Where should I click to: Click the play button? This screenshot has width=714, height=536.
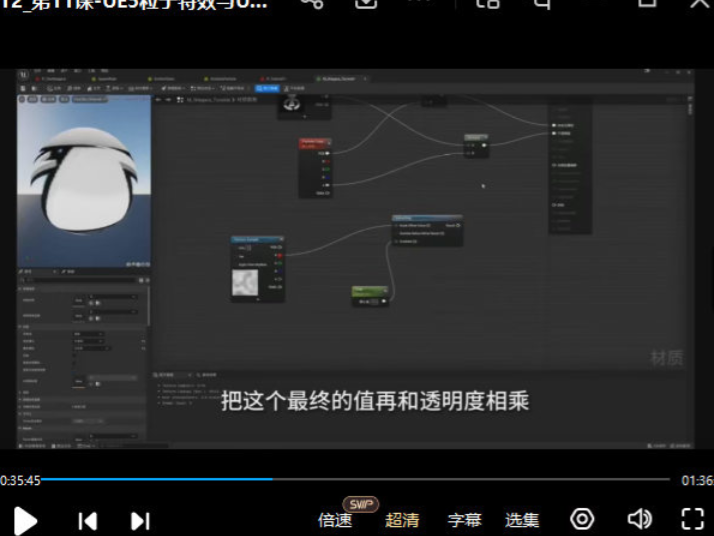pos(26,519)
